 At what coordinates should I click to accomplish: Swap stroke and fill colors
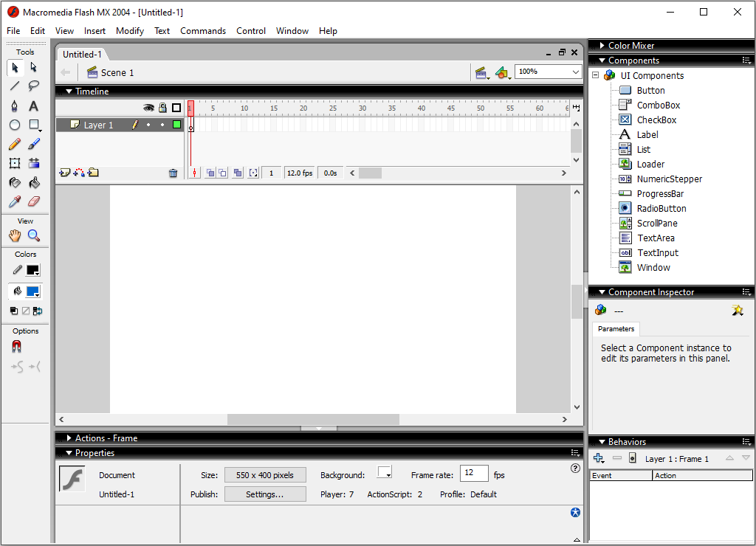(x=38, y=311)
